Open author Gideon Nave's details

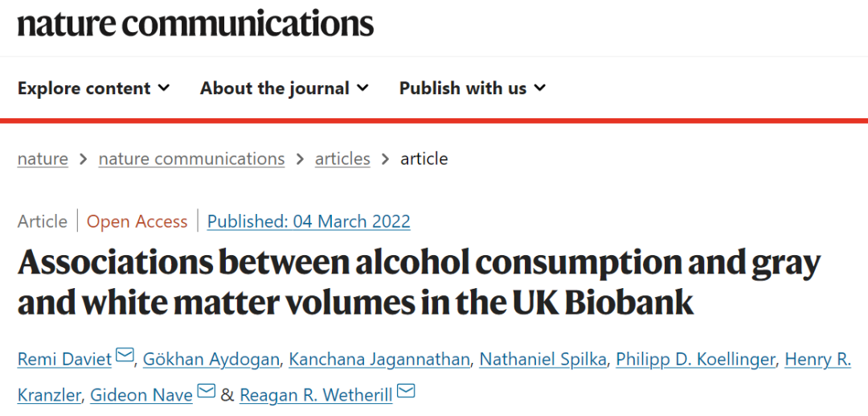pyautogui.click(x=141, y=395)
